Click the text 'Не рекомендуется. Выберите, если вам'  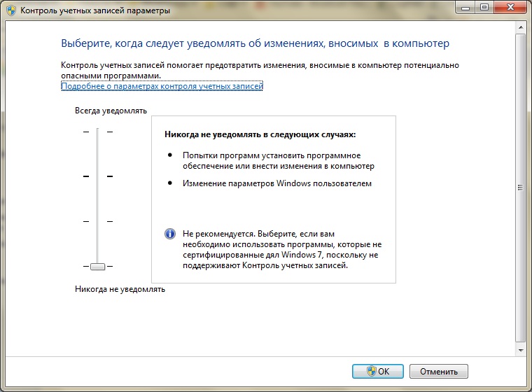[x=258, y=234]
